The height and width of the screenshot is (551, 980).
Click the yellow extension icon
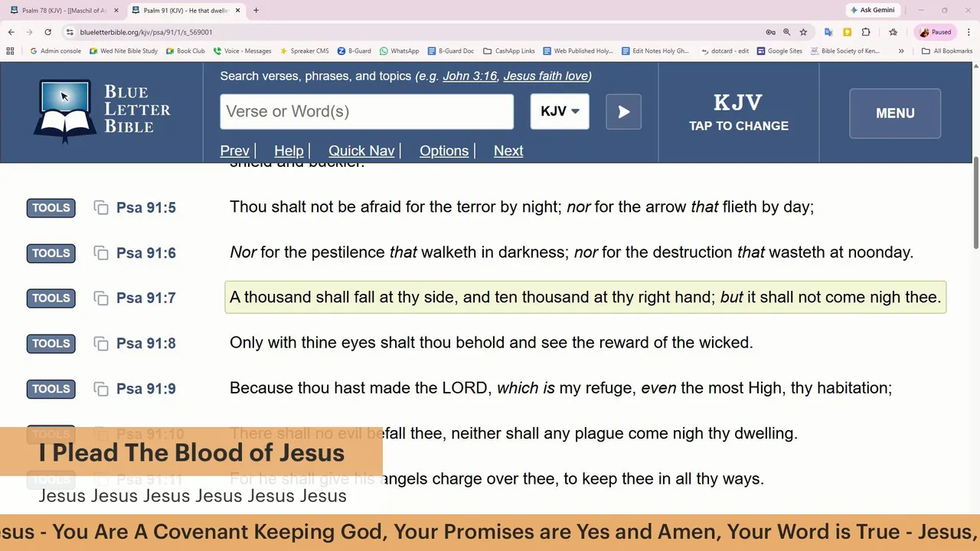coord(847,32)
